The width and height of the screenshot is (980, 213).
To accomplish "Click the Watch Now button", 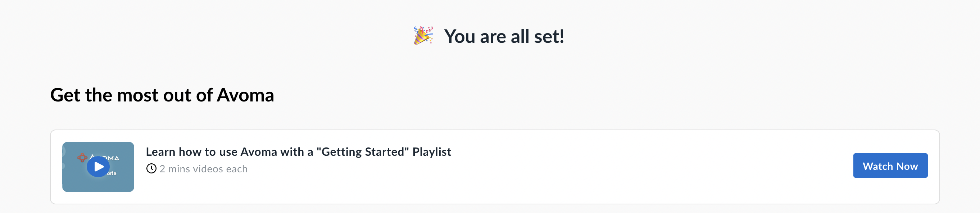I will [890, 166].
